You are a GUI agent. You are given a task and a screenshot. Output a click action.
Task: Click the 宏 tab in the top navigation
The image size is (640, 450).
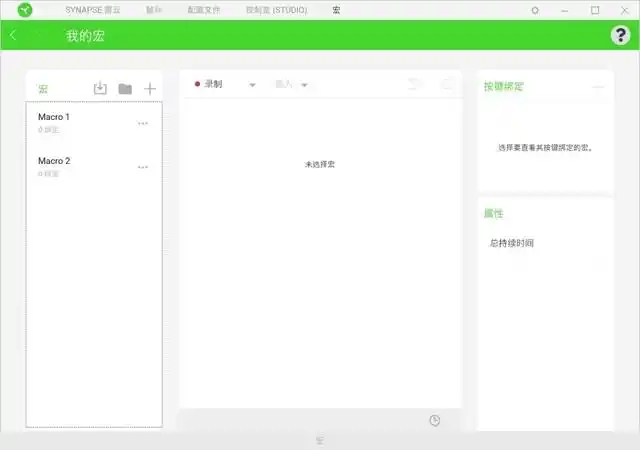click(x=336, y=10)
